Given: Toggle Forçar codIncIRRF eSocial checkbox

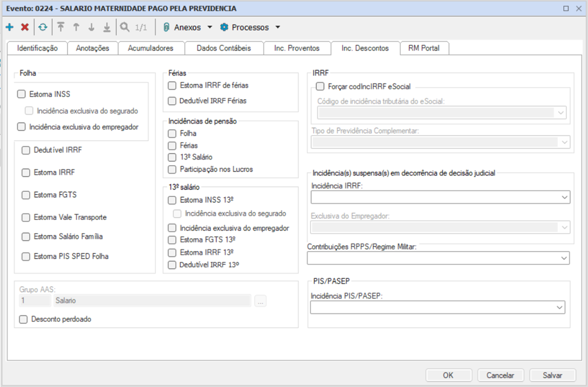Looking at the screenshot, I should pos(320,86).
